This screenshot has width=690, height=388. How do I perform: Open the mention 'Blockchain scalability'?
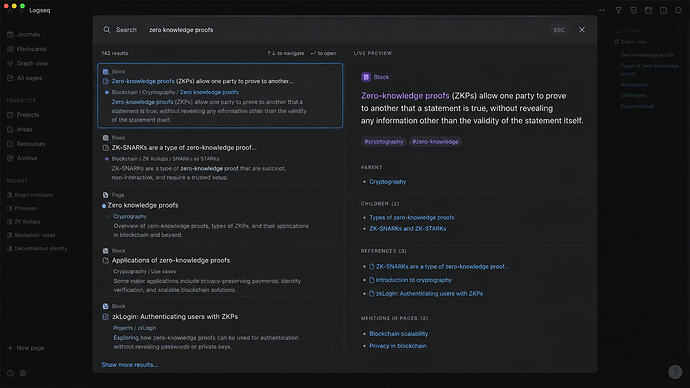[399, 334]
